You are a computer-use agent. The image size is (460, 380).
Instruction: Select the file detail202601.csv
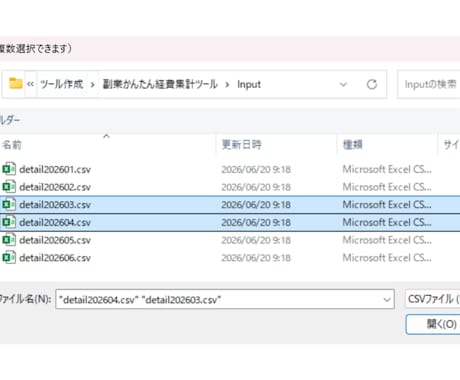55,169
